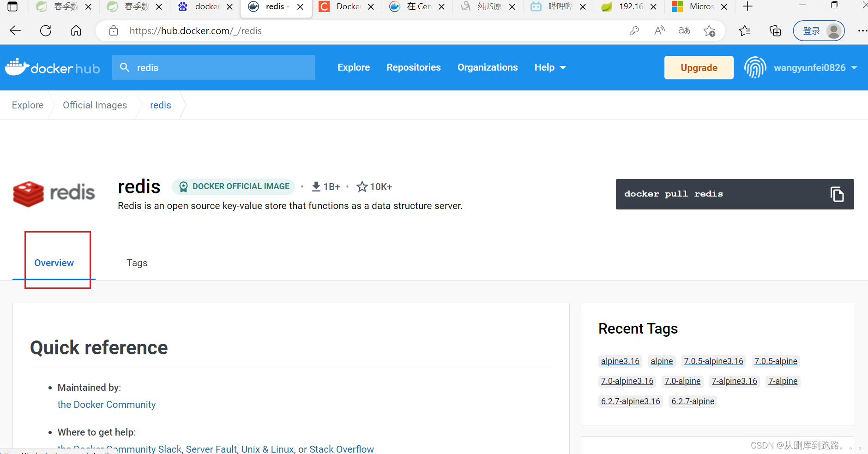Click the site lock icon in address bar
868x454 pixels.
coord(114,31)
